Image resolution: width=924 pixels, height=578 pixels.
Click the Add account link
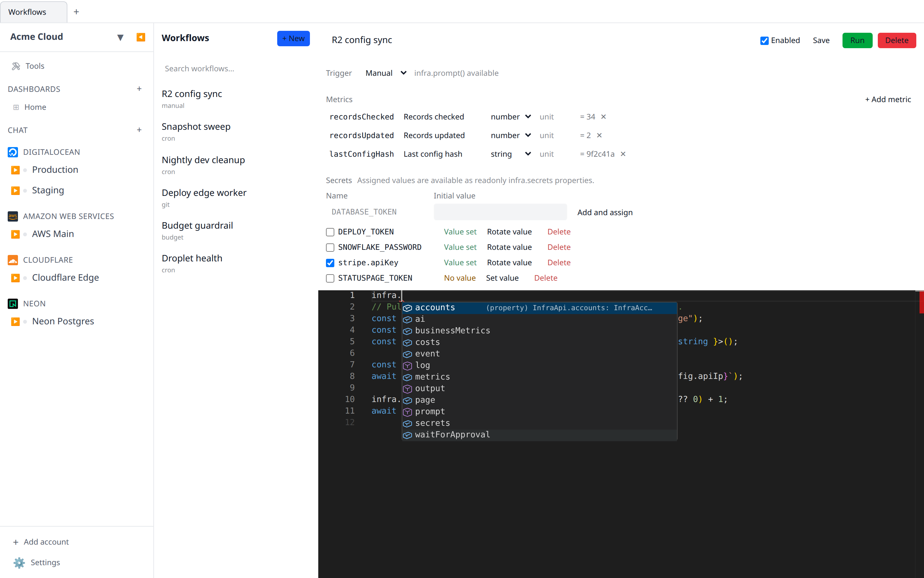tap(46, 542)
